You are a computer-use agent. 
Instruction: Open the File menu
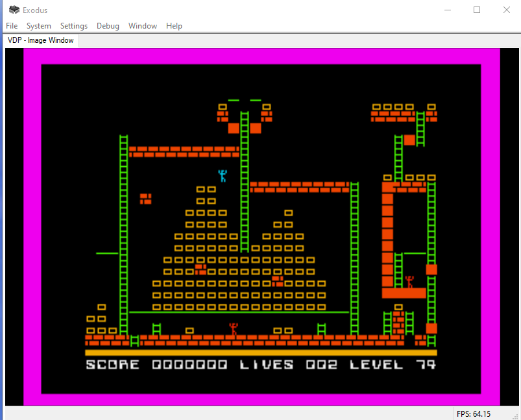tap(12, 26)
